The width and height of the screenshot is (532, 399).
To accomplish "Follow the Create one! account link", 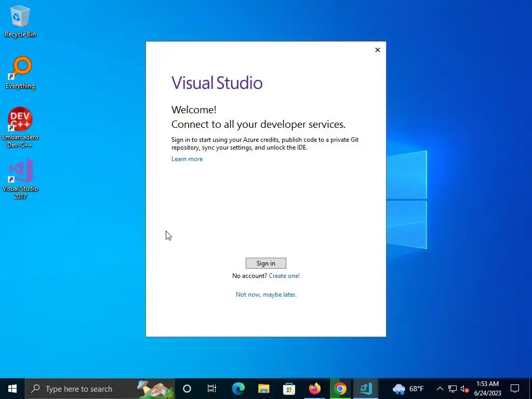I will [284, 276].
